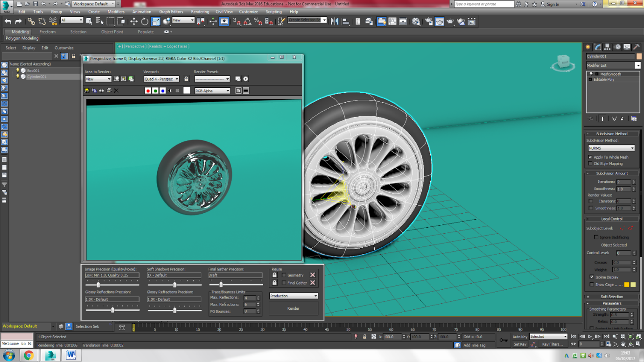Check the Reuse Geometry checkbox
The height and width of the screenshot is (362, 644).
coord(284,275)
